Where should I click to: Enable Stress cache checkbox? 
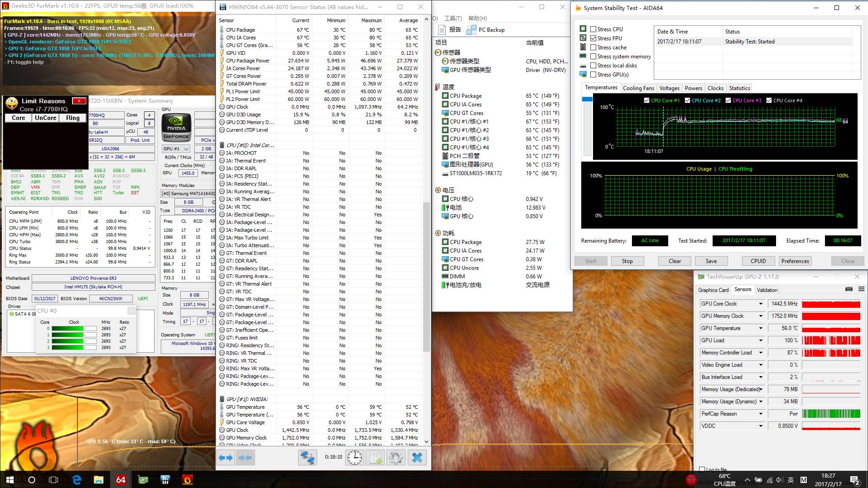click(x=593, y=47)
